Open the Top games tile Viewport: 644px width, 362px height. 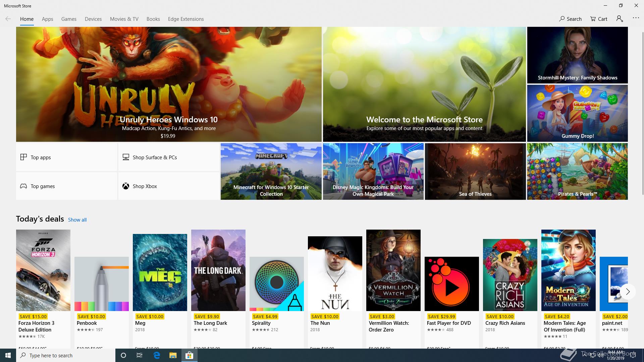tap(66, 186)
